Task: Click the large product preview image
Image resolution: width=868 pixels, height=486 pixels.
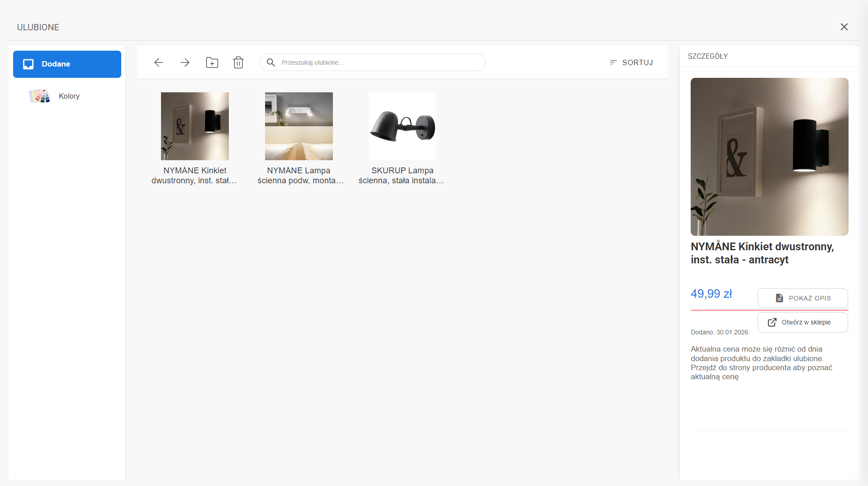Action: click(x=769, y=157)
